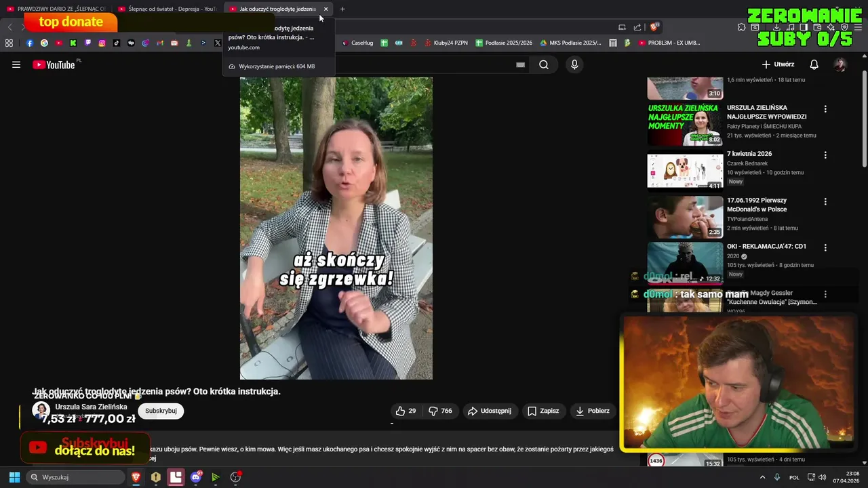Open the browser apps grid icon
Screen dimensions: 868x488
tap(9, 43)
